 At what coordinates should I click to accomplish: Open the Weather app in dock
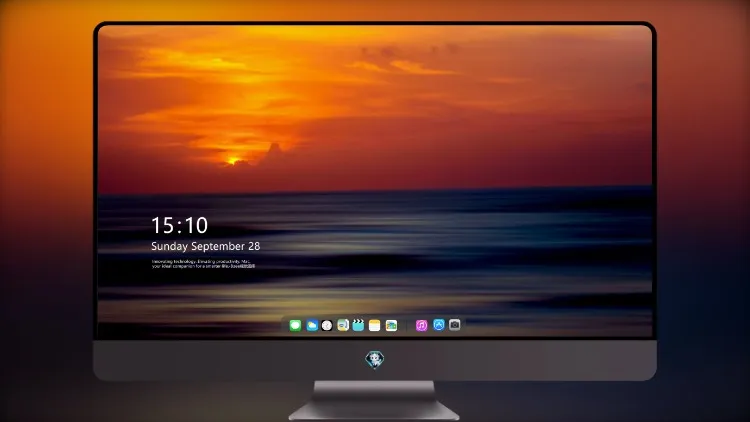(312, 325)
